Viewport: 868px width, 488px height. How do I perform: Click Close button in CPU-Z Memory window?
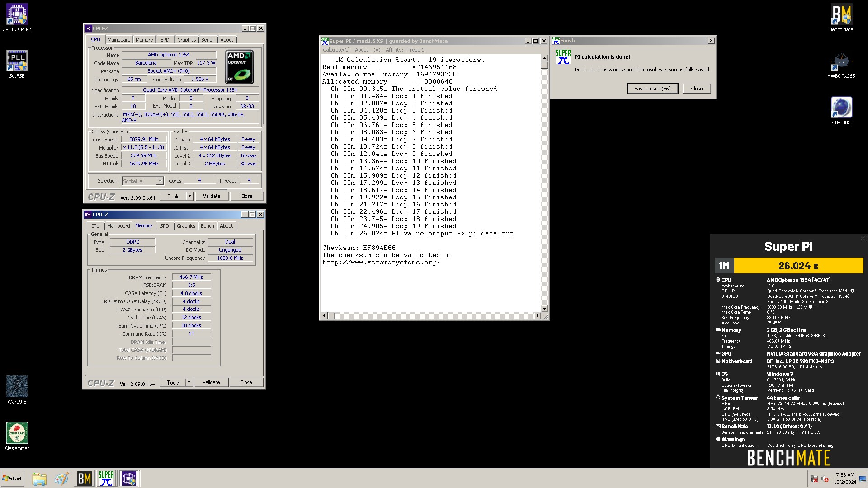pos(246,382)
